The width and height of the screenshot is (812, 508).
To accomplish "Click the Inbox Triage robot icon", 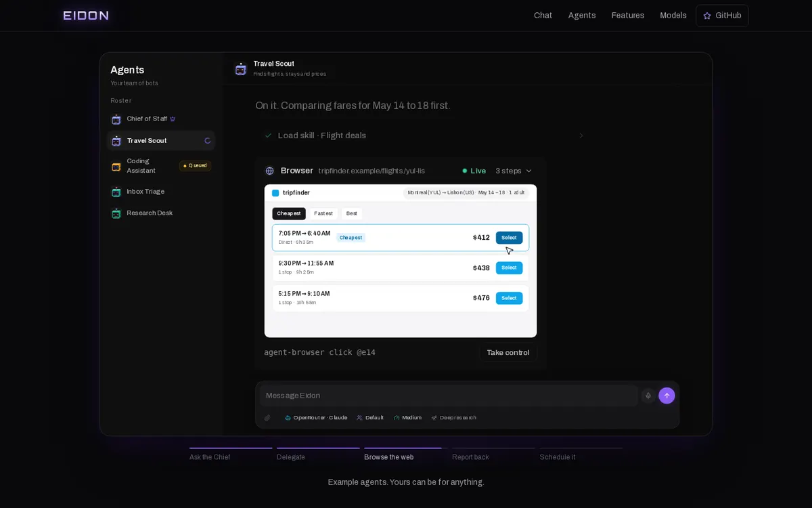I will (116, 192).
